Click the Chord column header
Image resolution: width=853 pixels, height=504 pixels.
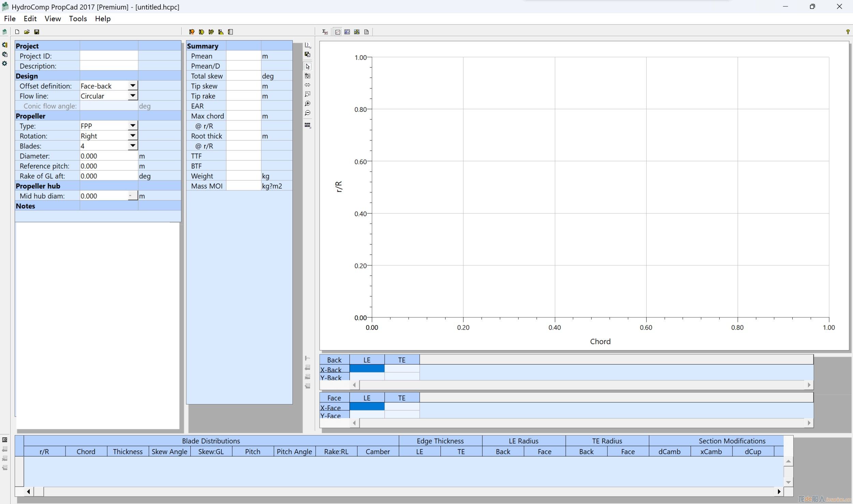coord(86,451)
